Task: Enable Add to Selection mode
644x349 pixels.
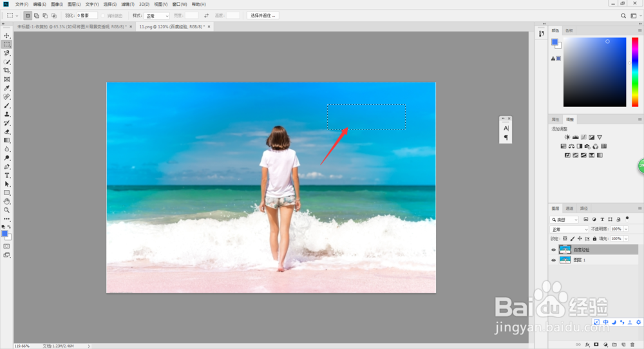Action: coord(37,15)
